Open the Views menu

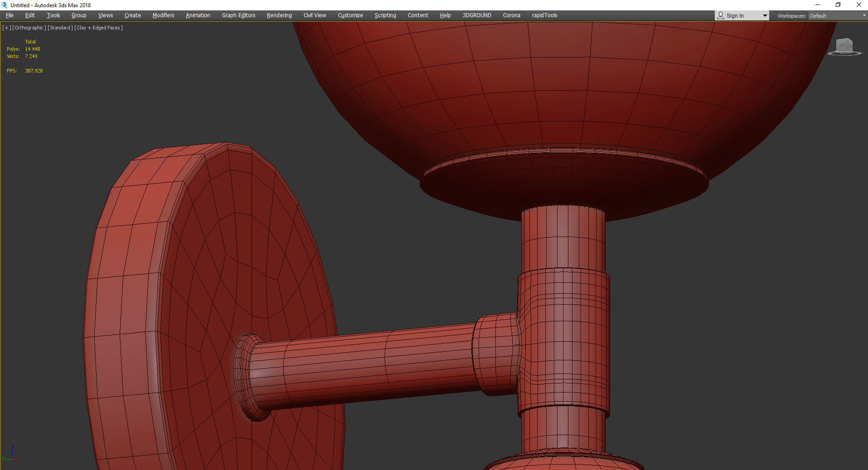[x=106, y=15]
